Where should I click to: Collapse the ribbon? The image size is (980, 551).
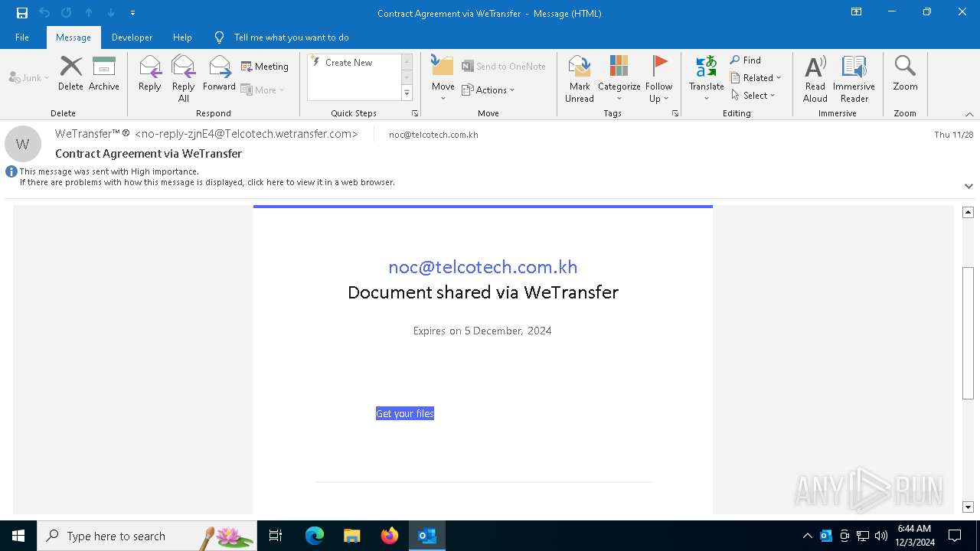pyautogui.click(x=969, y=114)
